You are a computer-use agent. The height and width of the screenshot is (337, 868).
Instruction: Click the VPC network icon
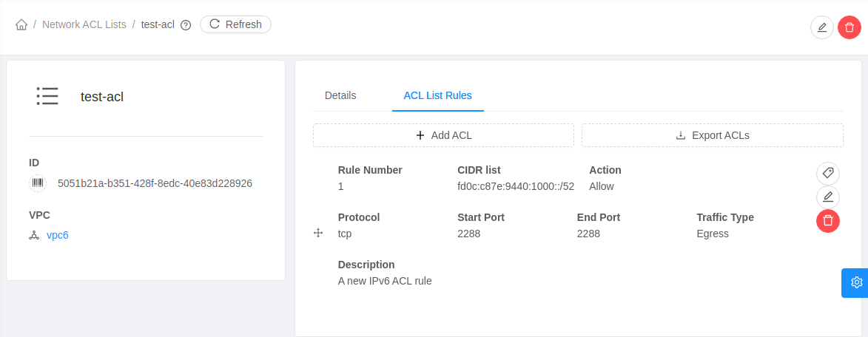(x=34, y=236)
